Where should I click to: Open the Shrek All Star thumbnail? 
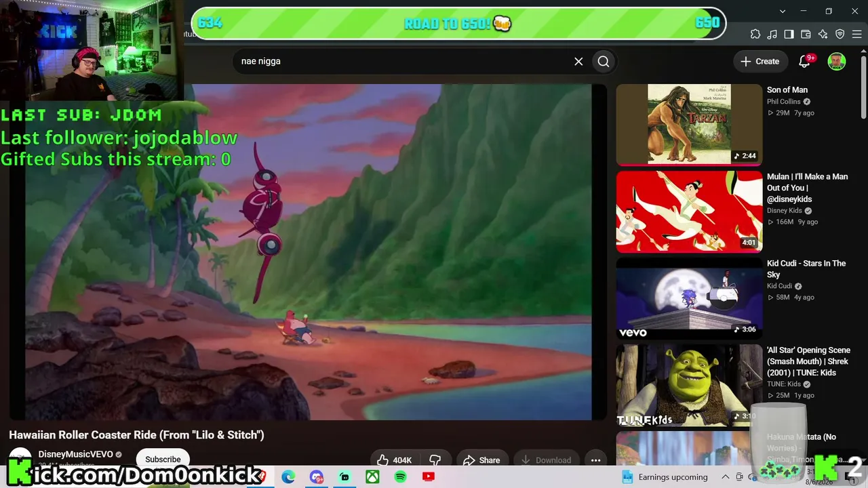(689, 385)
